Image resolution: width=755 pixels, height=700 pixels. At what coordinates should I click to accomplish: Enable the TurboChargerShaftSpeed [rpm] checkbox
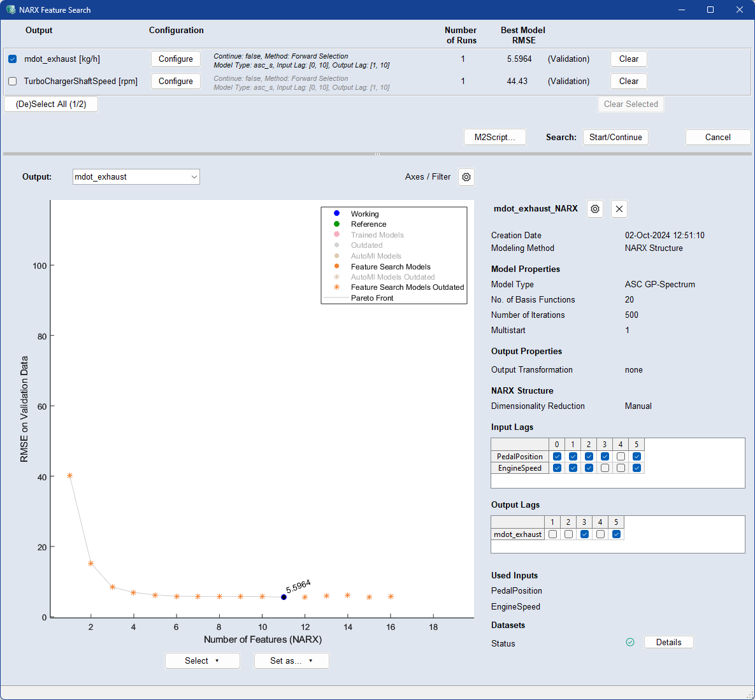point(13,82)
